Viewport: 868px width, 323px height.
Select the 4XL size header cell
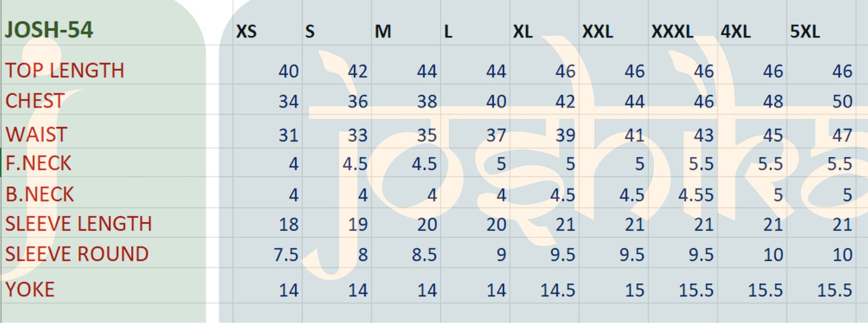[x=736, y=31]
